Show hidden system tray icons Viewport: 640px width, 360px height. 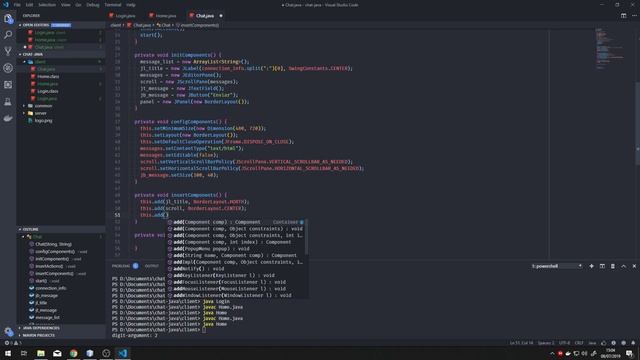[x=552, y=353]
